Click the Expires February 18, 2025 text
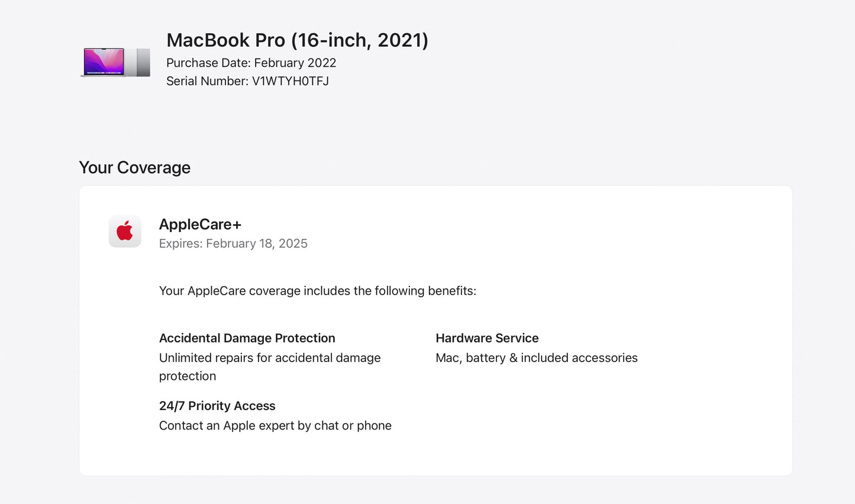 click(x=233, y=244)
